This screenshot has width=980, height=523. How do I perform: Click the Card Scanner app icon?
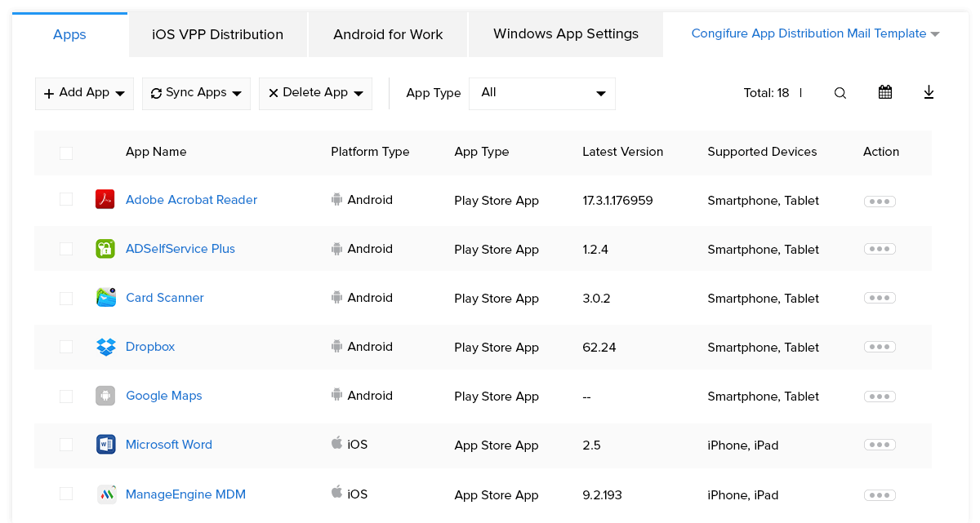(105, 298)
